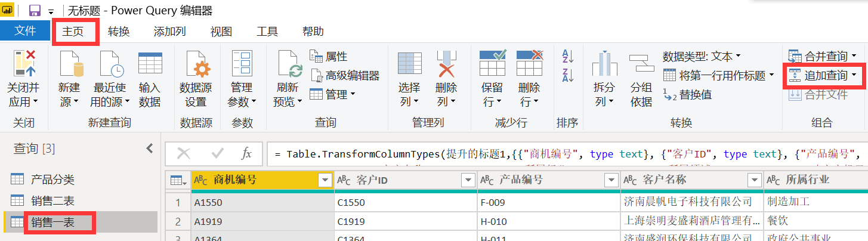Select the 商机编号 column header

262,180
